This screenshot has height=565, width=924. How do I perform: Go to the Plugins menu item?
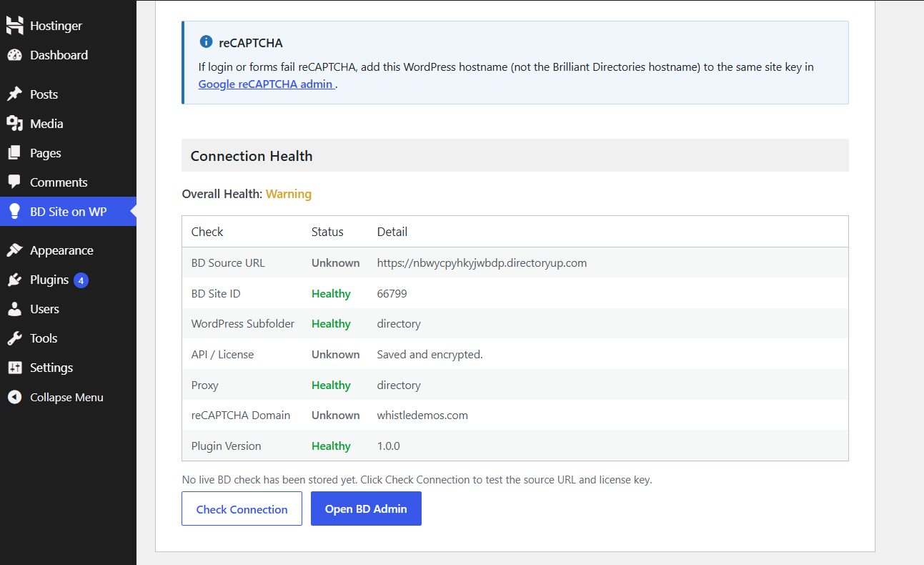(x=68, y=280)
